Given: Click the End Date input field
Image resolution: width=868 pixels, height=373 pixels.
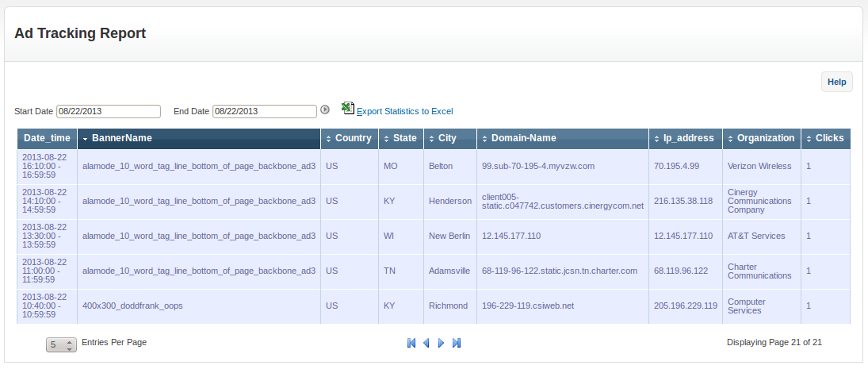Looking at the screenshot, I should [x=265, y=111].
